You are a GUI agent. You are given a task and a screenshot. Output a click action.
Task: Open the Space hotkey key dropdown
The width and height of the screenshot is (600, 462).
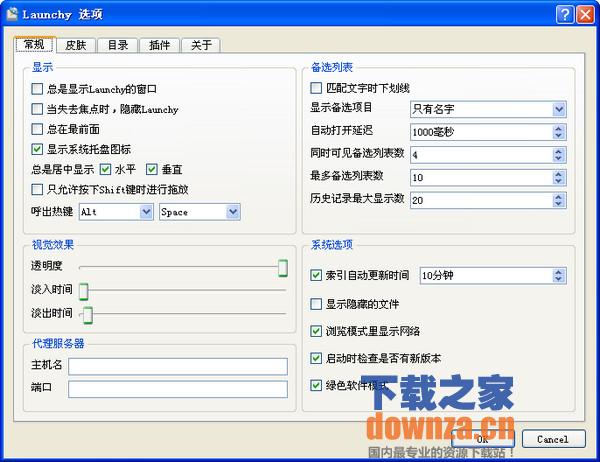(x=233, y=212)
